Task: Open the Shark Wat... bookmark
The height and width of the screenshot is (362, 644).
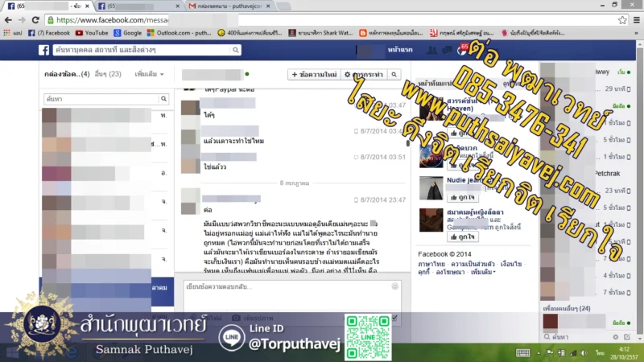Action: (x=320, y=33)
